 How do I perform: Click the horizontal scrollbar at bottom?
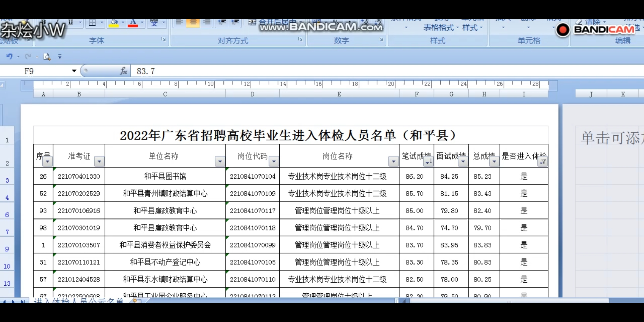(509, 301)
